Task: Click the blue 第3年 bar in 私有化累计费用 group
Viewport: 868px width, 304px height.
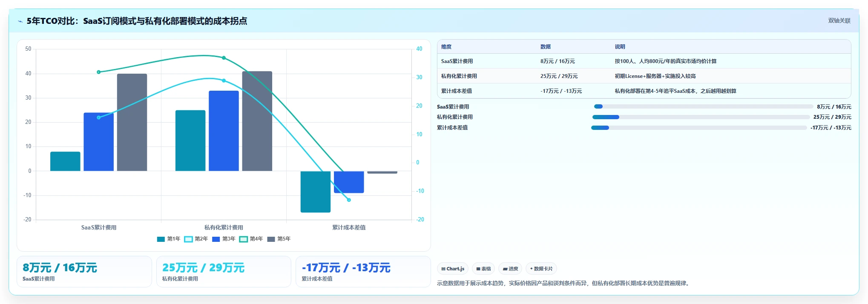Action: (224, 131)
